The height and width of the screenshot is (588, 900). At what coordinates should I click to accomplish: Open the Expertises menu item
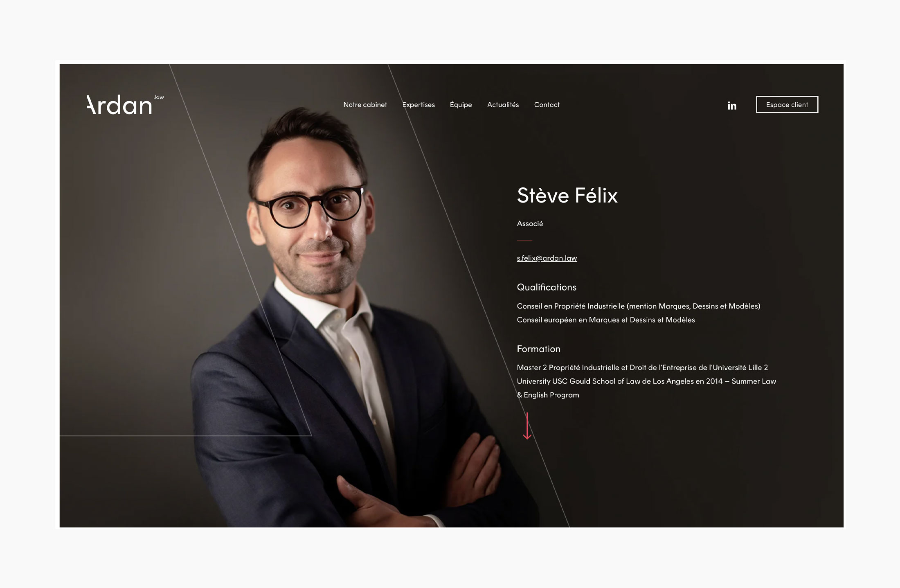418,105
